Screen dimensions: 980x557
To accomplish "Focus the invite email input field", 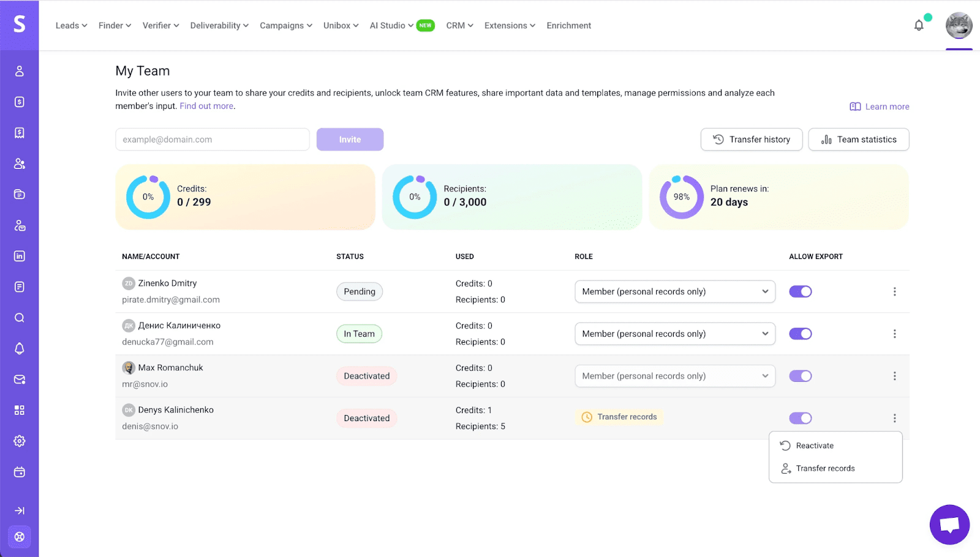I will (212, 140).
